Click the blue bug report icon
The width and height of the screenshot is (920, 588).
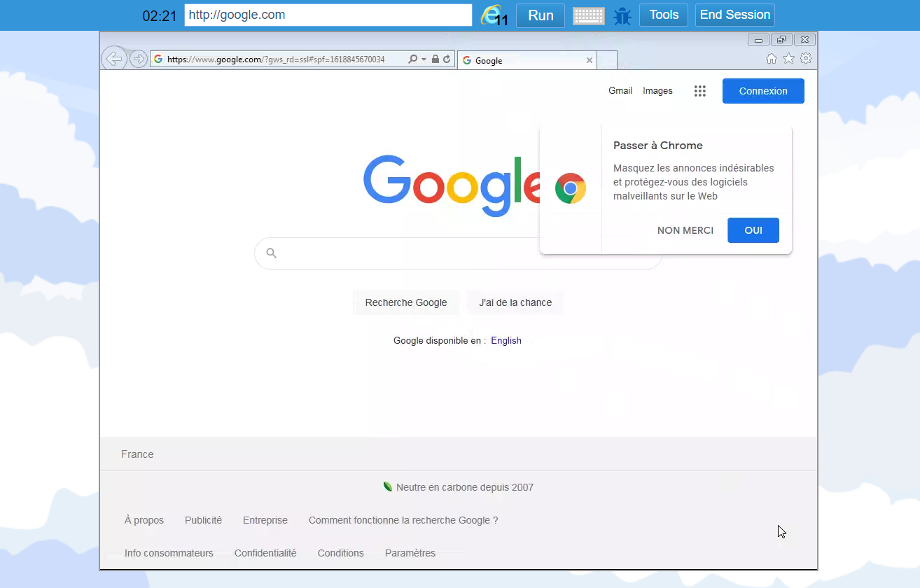click(x=622, y=16)
